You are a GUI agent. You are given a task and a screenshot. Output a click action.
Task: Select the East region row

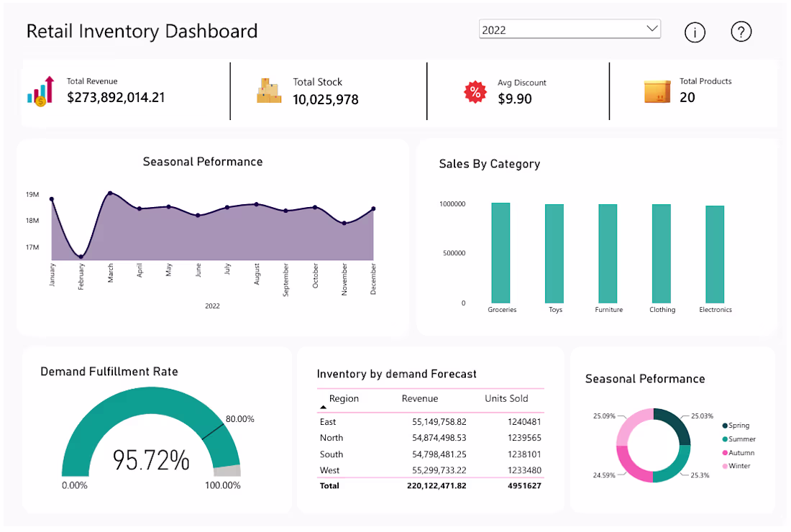pyautogui.click(x=430, y=421)
